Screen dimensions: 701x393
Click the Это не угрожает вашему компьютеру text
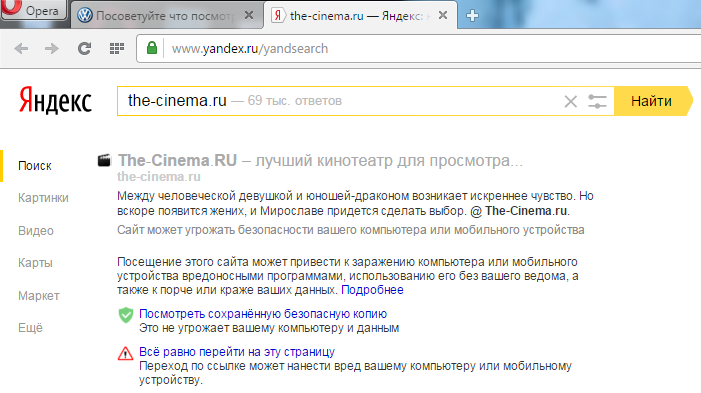(x=269, y=328)
